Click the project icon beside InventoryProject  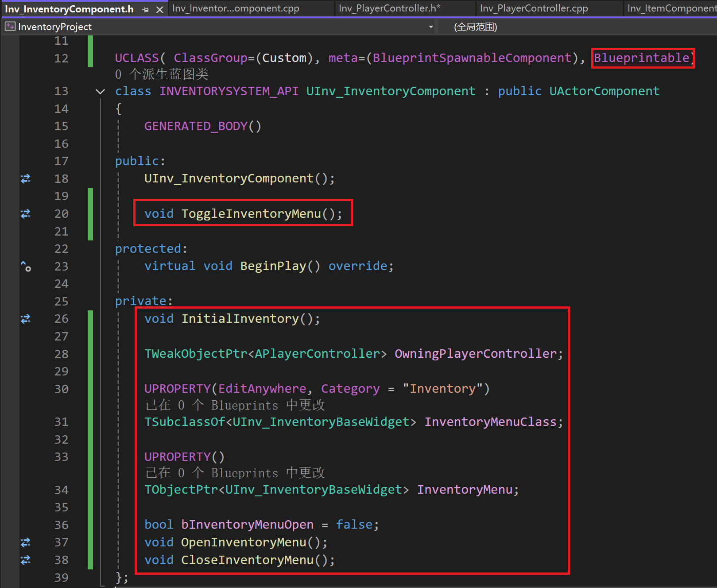point(10,27)
